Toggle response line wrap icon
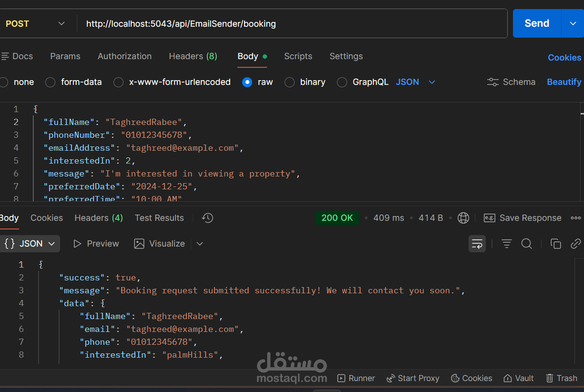This screenshot has width=584, height=392. point(477,244)
